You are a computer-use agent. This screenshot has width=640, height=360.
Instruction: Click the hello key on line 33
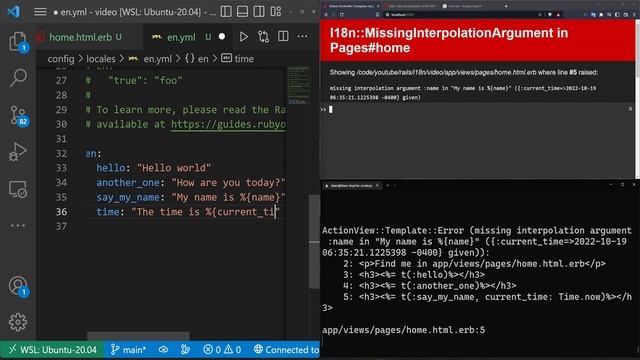point(111,168)
